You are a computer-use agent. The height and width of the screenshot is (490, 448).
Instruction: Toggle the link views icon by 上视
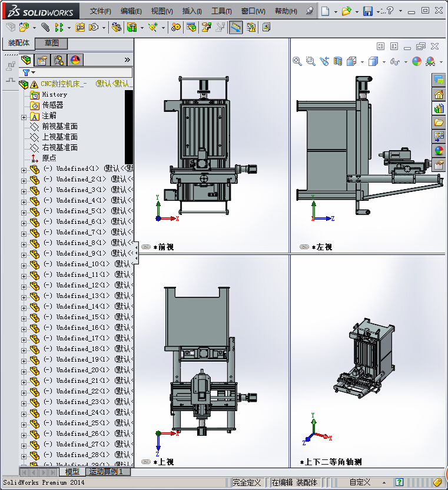pyautogui.click(x=146, y=462)
